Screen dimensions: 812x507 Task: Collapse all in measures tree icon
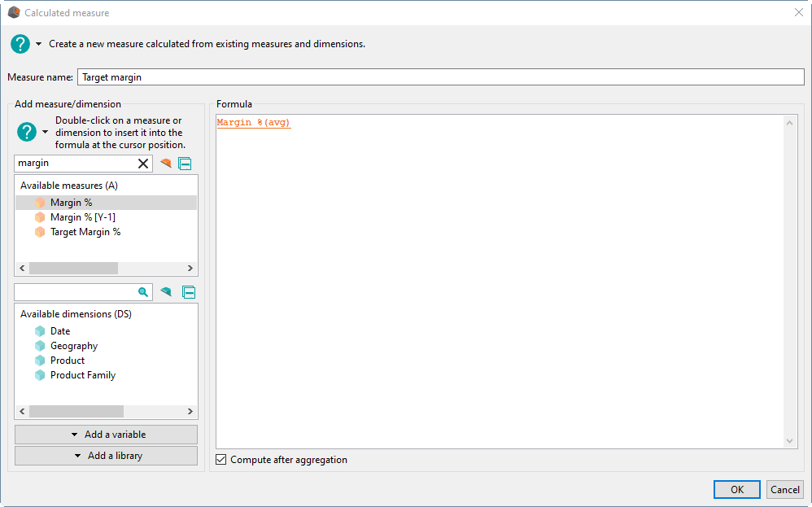click(x=185, y=164)
